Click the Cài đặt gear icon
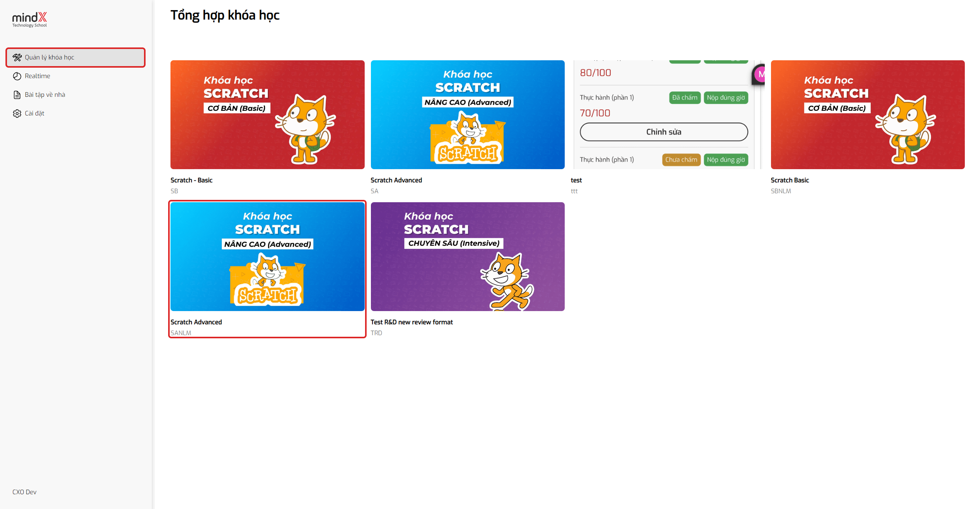Image resolution: width=980 pixels, height=509 pixels. coord(17,114)
